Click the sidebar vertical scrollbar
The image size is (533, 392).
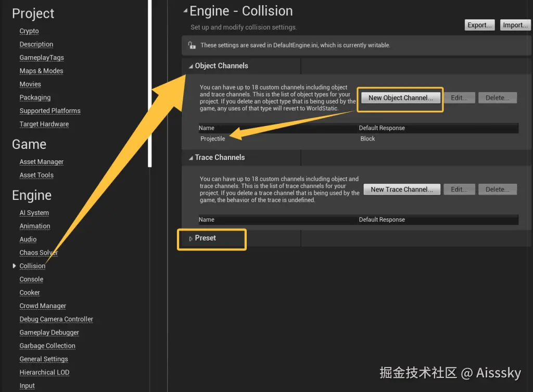(x=150, y=83)
